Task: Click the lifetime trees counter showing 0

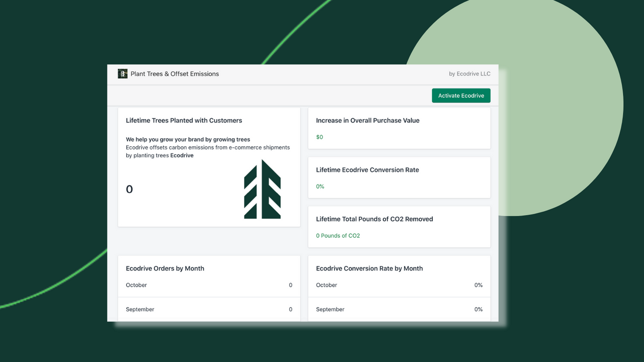Action: 129,189
